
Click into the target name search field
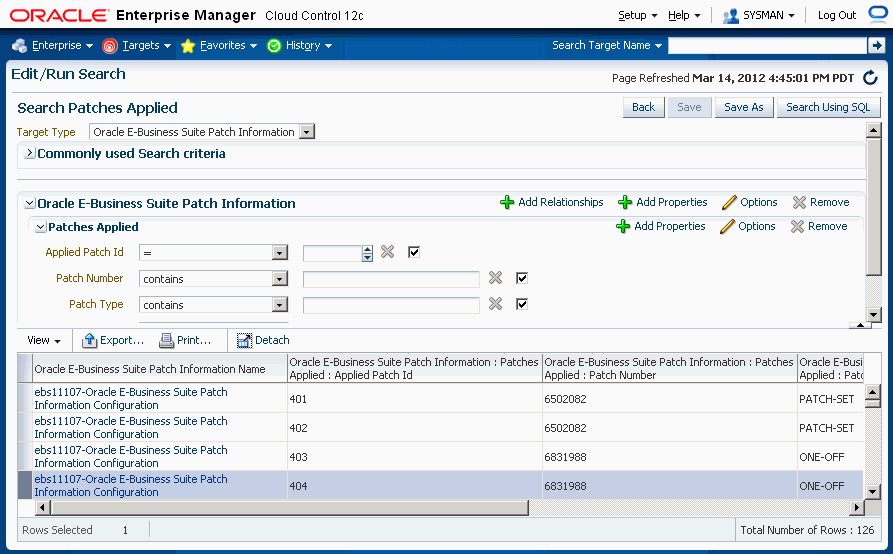767,46
